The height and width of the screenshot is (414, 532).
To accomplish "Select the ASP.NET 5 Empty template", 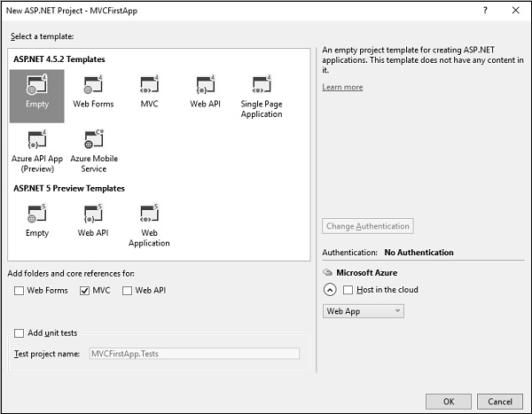I will click(x=37, y=216).
